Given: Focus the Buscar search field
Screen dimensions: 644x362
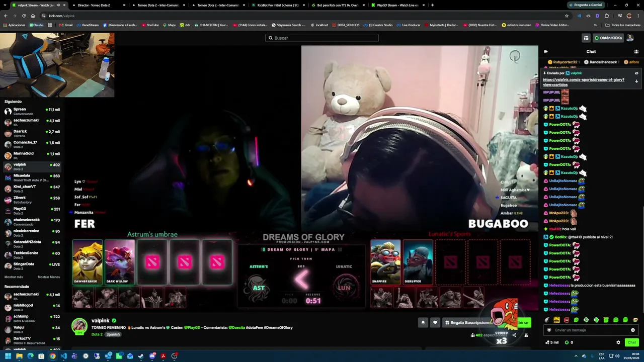Looking at the screenshot, I should click(x=322, y=38).
